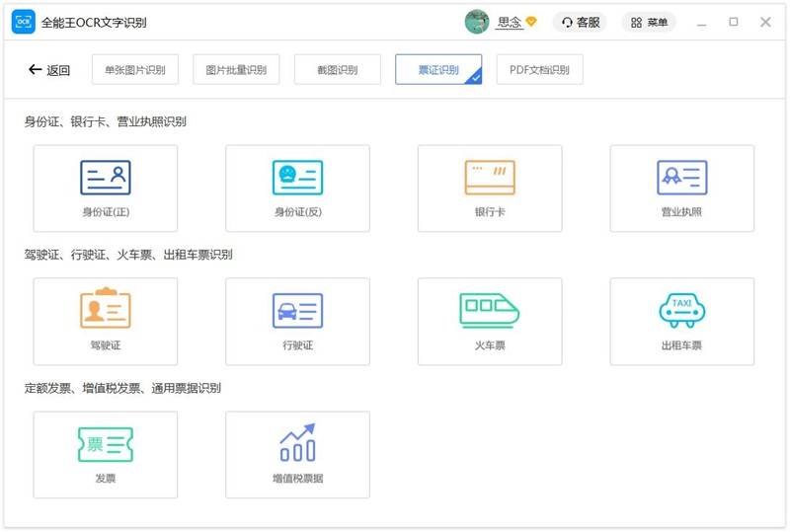
Task: Click the 思念 username link
Action: [509, 22]
